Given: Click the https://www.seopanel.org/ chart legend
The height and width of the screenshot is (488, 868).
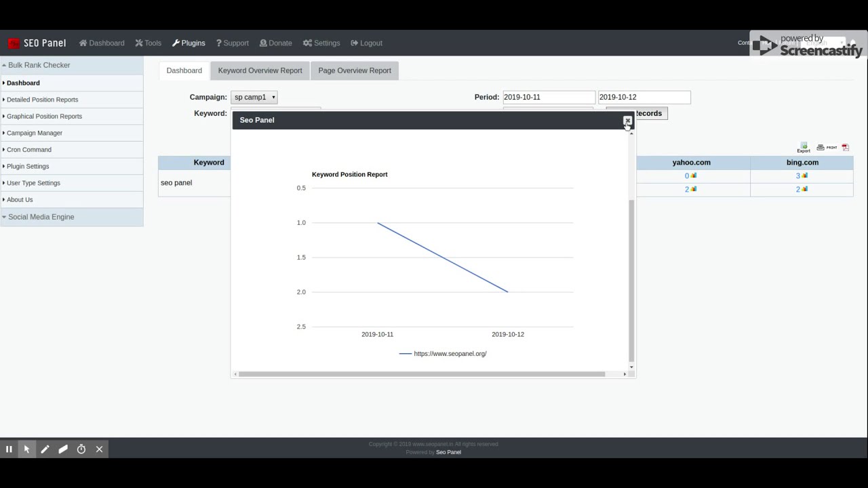Looking at the screenshot, I should (x=443, y=354).
